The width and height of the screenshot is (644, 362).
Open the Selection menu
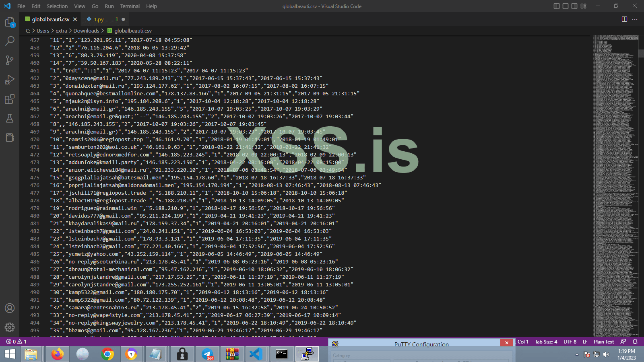[57, 6]
